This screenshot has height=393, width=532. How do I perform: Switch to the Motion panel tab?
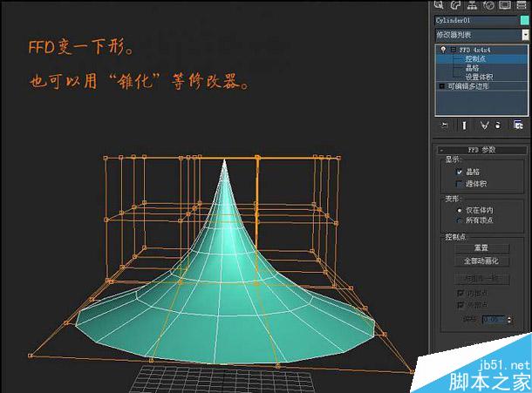pyautogui.click(x=488, y=4)
